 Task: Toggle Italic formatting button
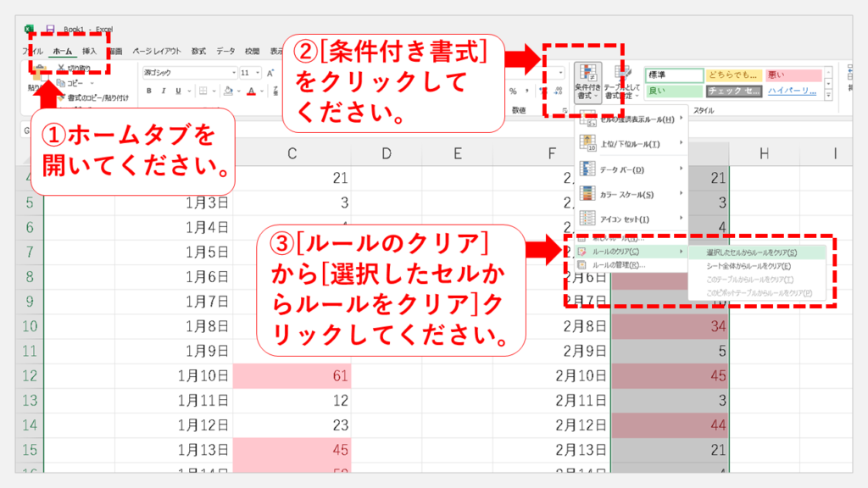(x=165, y=91)
